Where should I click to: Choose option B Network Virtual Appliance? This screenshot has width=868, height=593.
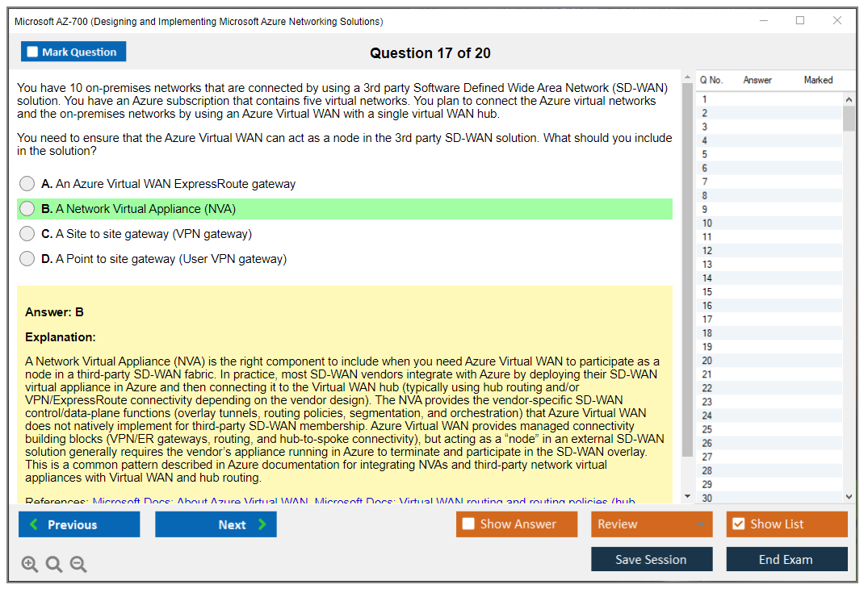pos(27,209)
